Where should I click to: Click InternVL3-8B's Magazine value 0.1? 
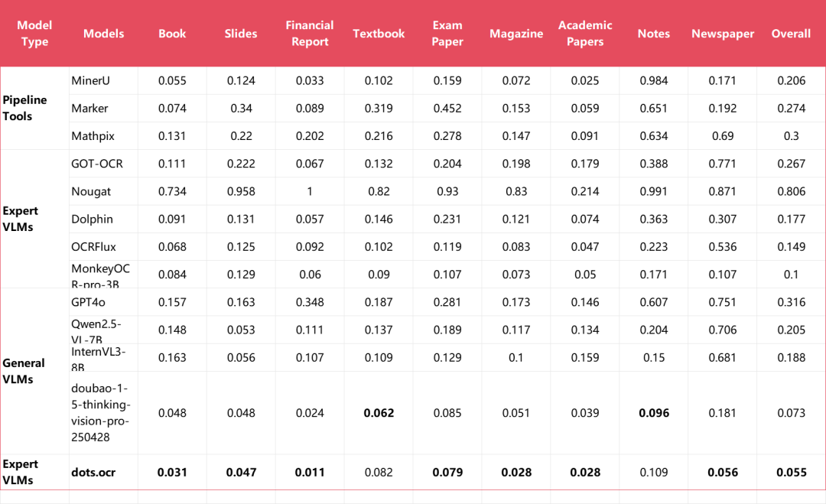(x=516, y=357)
